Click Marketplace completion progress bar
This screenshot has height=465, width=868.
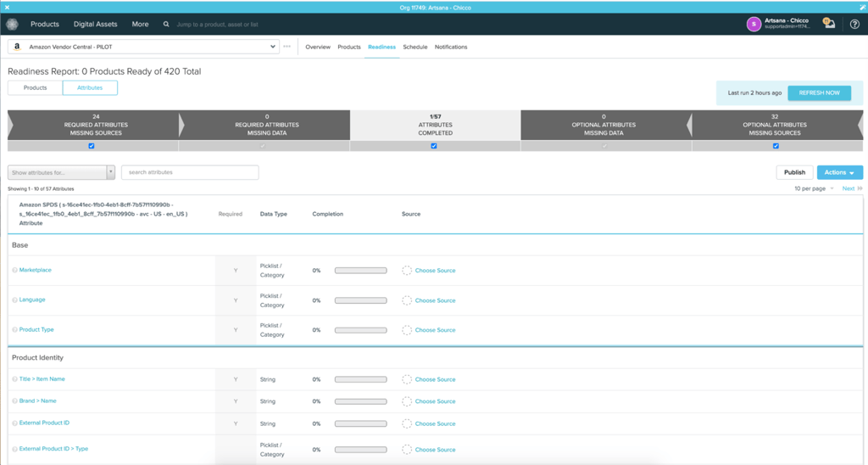tap(360, 271)
